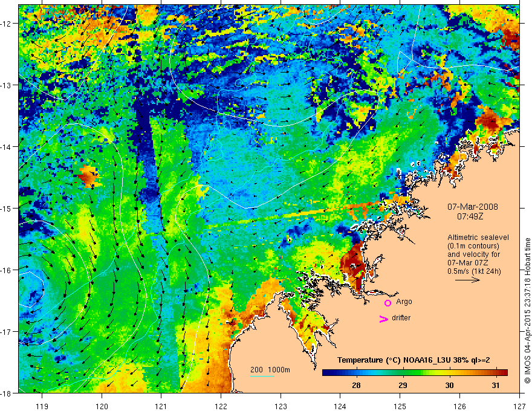
Task: Click the 'Argo' legend label
Action: [404, 302]
